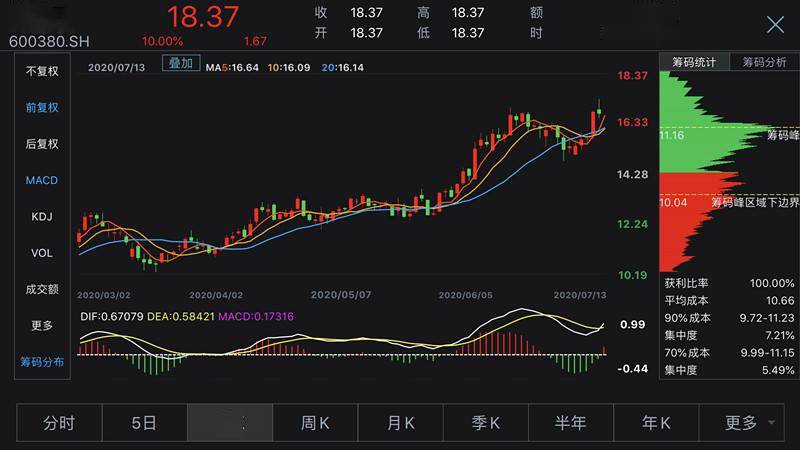This screenshot has height=450, width=800.
Task: Select 前复权 price adjustment option
Action: coord(42,107)
